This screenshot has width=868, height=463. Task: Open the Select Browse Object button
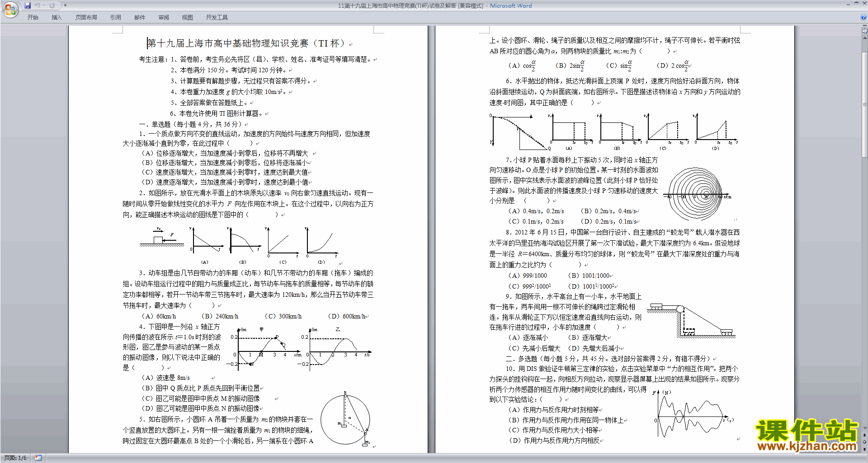click(x=865, y=442)
